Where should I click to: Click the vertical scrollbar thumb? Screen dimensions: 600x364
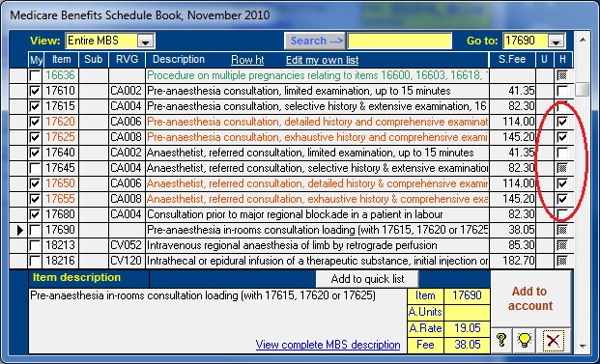click(583, 90)
